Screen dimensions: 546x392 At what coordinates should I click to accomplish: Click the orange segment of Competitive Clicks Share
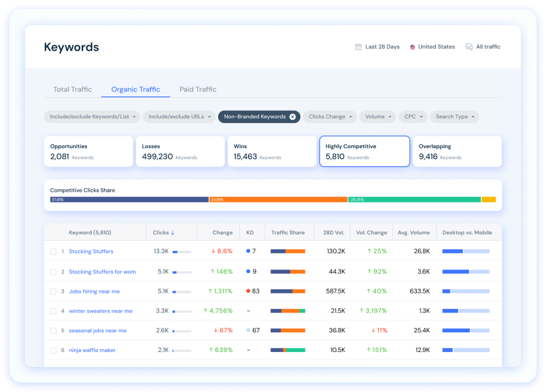coord(278,200)
